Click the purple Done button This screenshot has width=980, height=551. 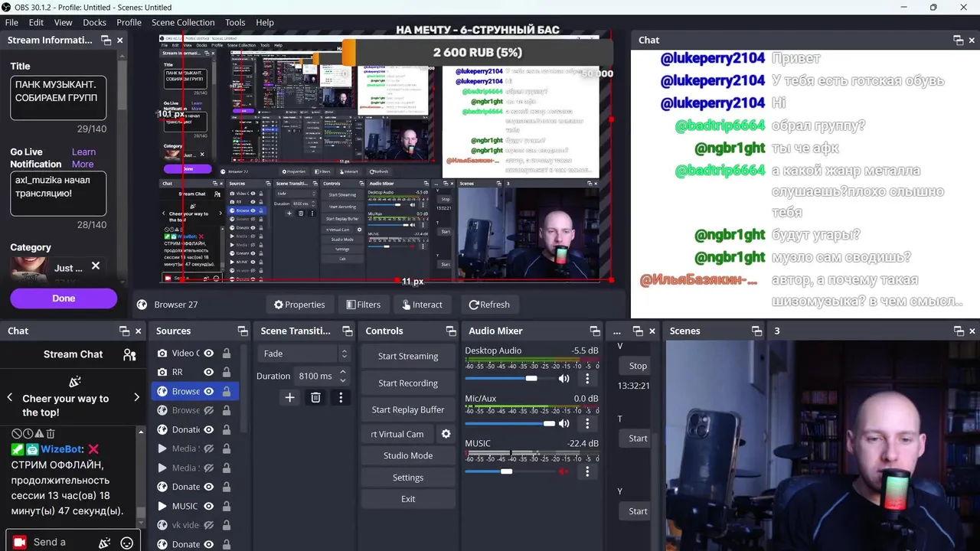pos(64,298)
